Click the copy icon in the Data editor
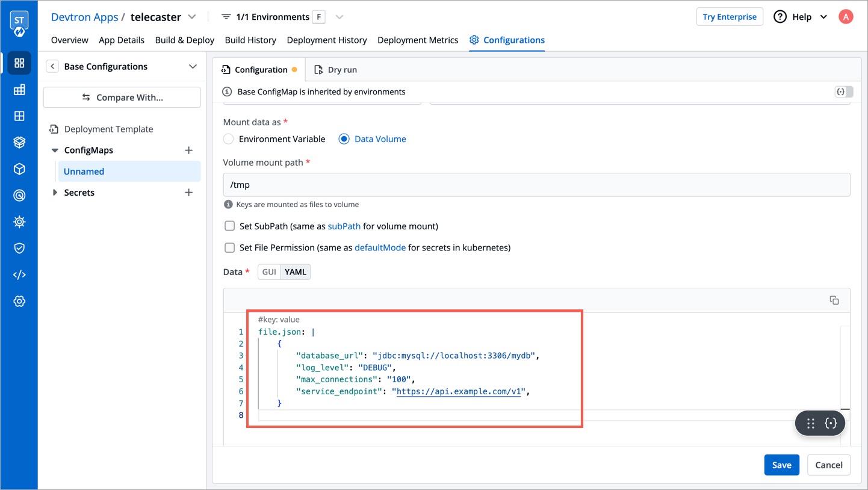 point(834,300)
